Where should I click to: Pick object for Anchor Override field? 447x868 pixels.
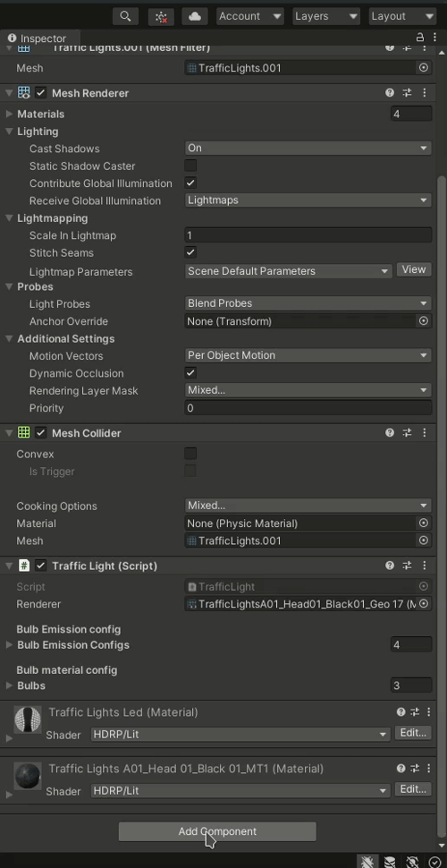(423, 320)
